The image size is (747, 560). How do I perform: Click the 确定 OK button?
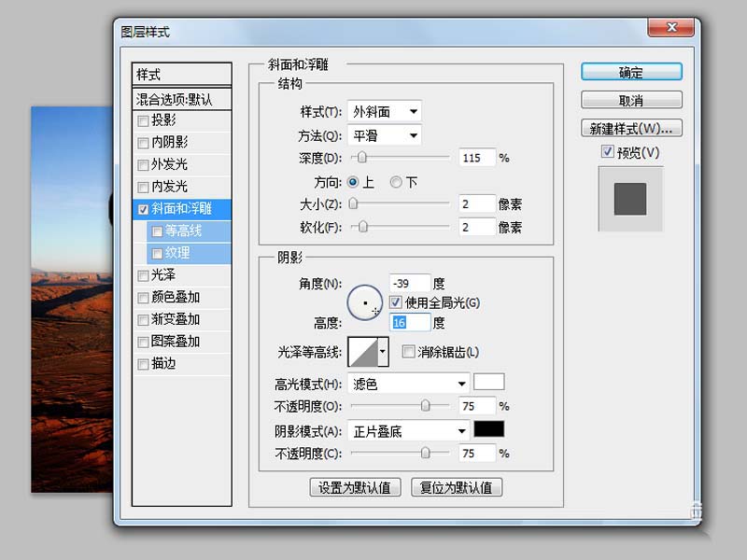[x=631, y=72]
